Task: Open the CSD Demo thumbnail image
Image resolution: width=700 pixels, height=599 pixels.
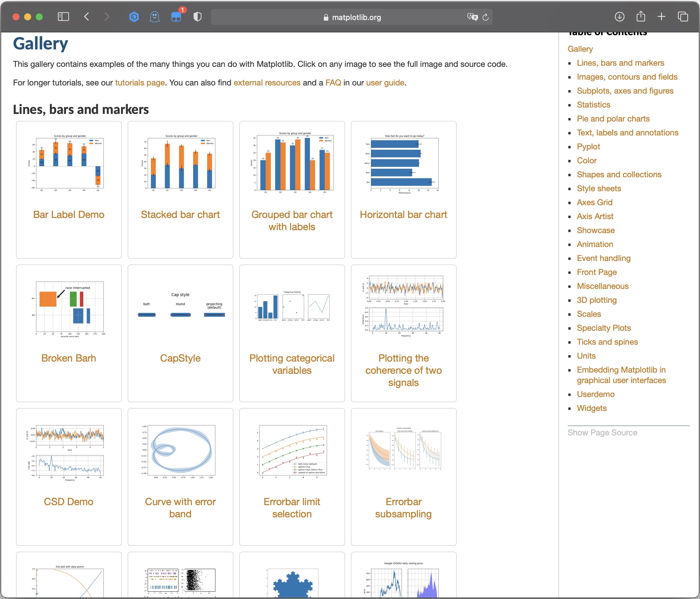Action: coord(69,453)
